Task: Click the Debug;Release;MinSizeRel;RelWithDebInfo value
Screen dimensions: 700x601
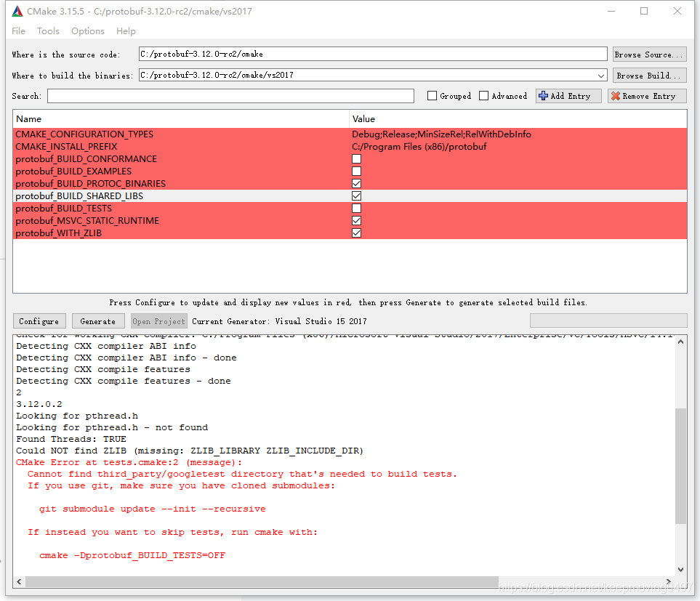Action: coord(441,134)
